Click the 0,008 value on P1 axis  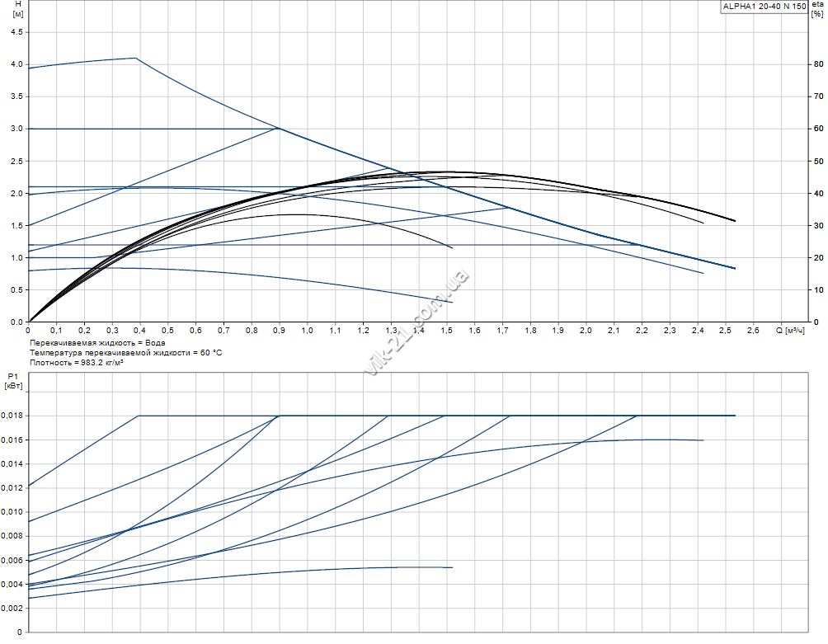12,536
